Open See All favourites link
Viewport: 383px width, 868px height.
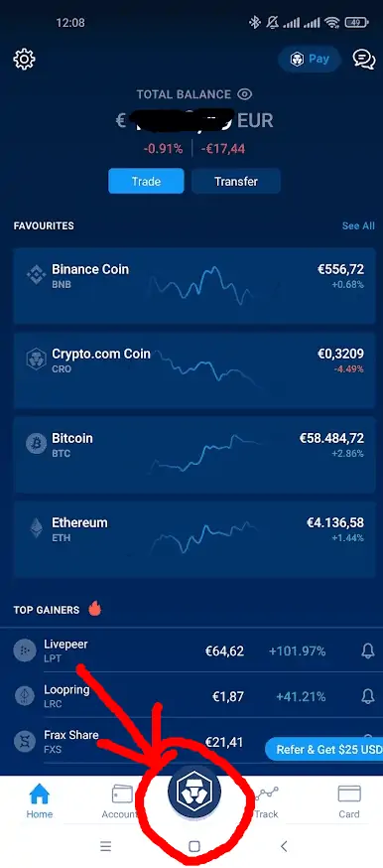click(358, 225)
